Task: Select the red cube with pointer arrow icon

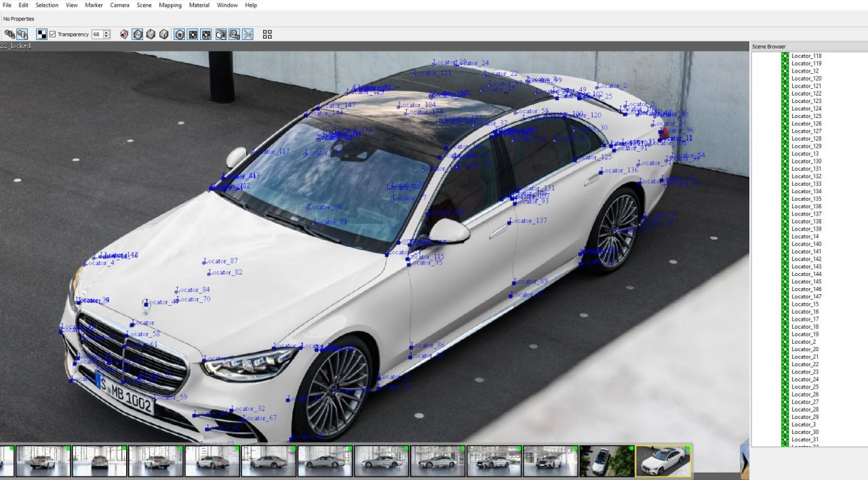Action: [124, 34]
